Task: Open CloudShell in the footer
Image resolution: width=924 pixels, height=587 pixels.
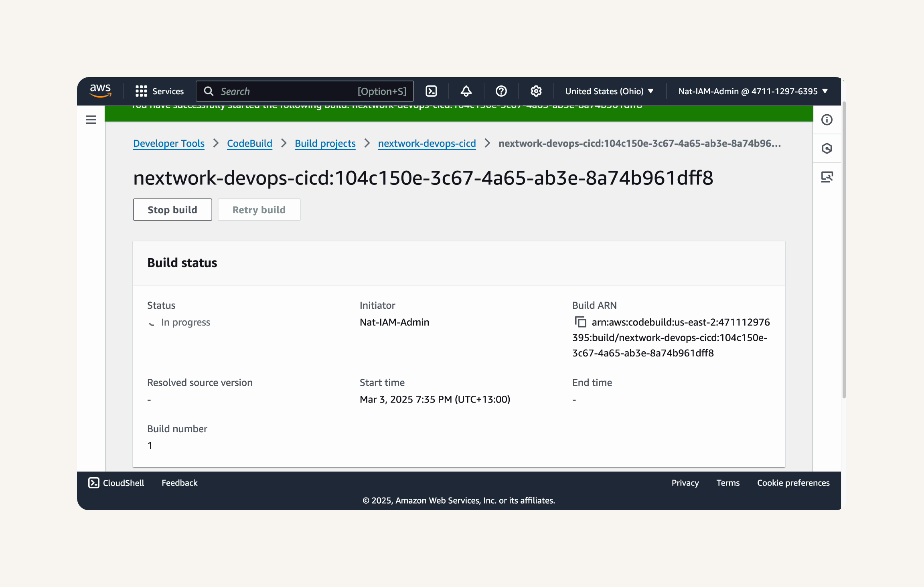Action: point(116,483)
